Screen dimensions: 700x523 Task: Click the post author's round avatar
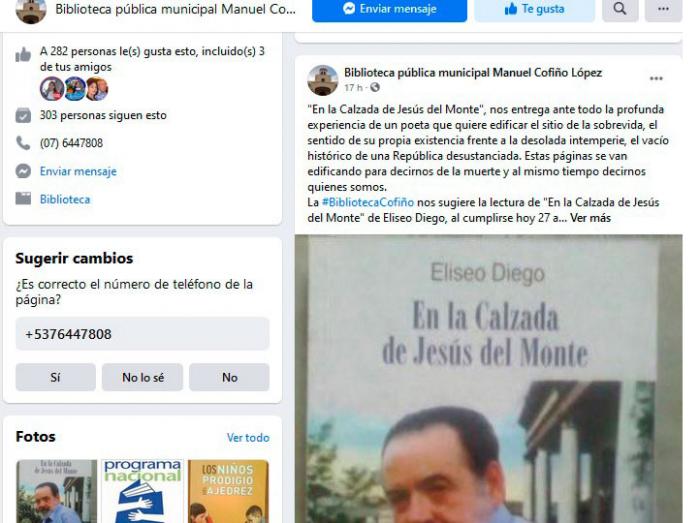click(x=322, y=80)
